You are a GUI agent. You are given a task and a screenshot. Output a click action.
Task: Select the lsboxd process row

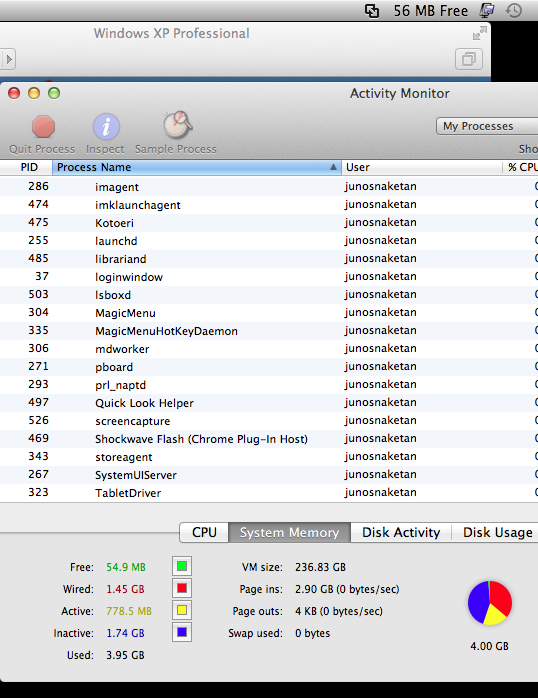(x=269, y=295)
